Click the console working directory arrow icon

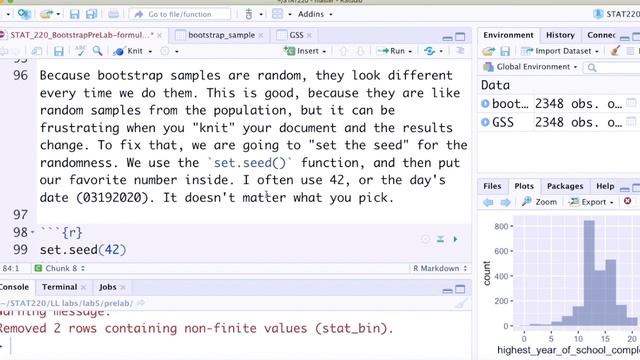click(141, 303)
